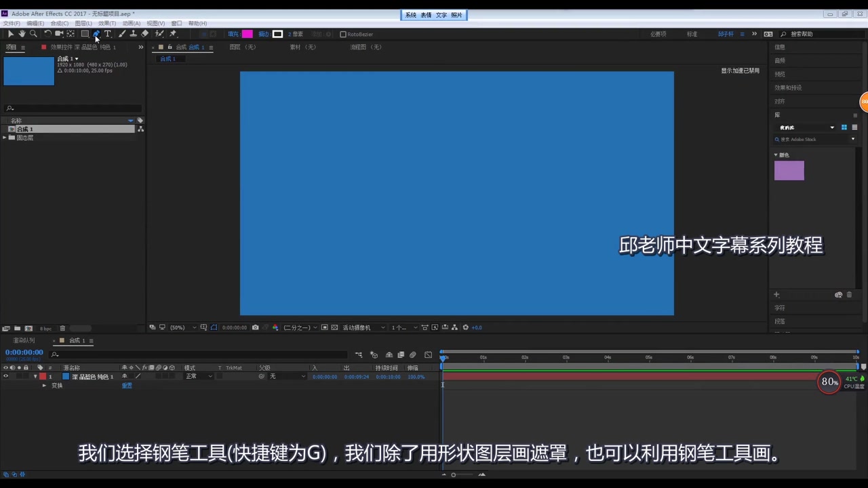Screen dimensions: 868x488
Task: Click the white stroke color swatch
Action: (x=277, y=34)
